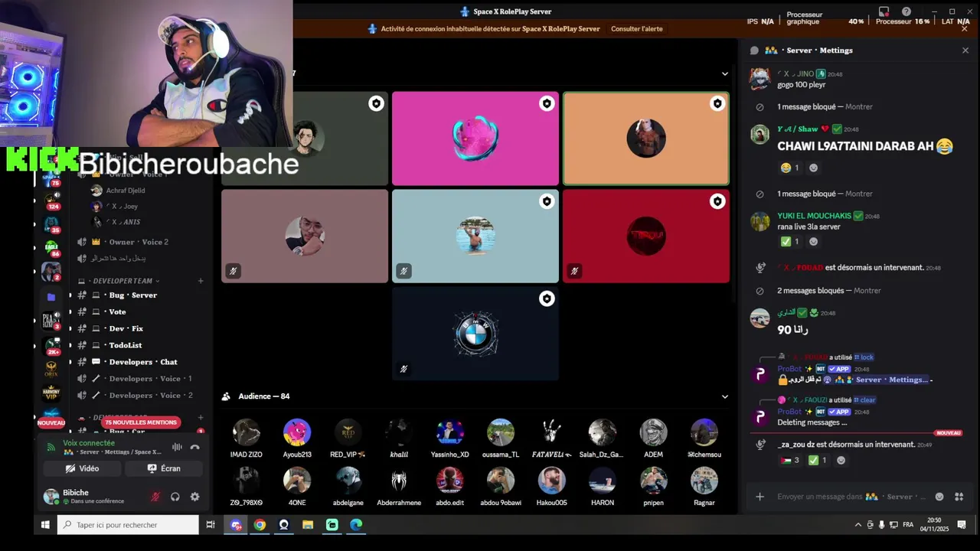Viewport: 980px width, 551px height.
Task: Jump to 75 nouvelles mentions pill
Action: (141, 422)
